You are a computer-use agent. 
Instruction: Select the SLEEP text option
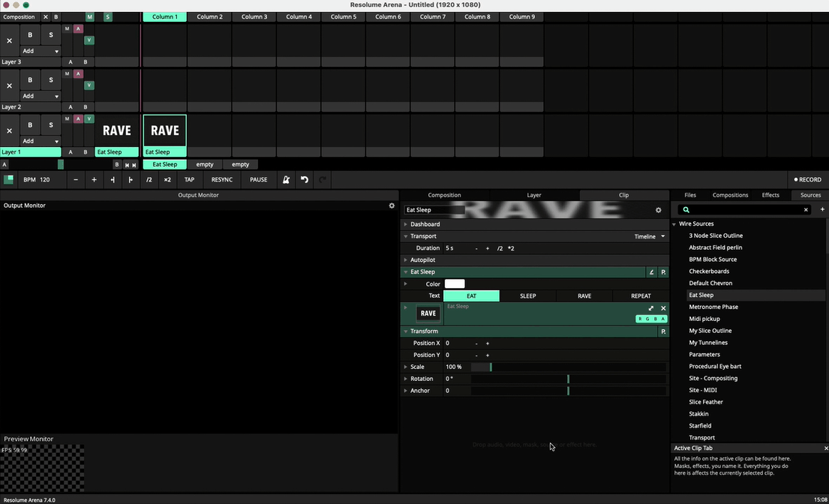coord(528,296)
